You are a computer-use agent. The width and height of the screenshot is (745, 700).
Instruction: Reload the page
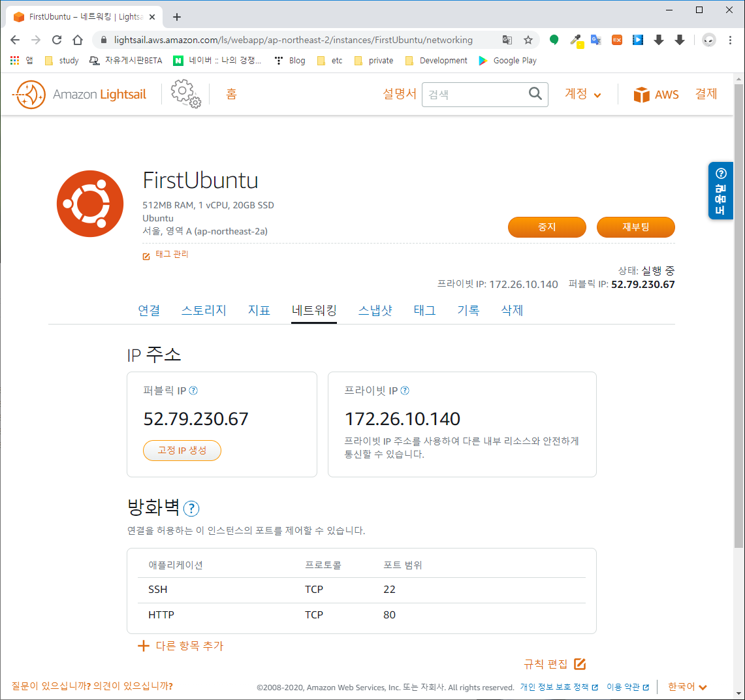[x=57, y=40]
